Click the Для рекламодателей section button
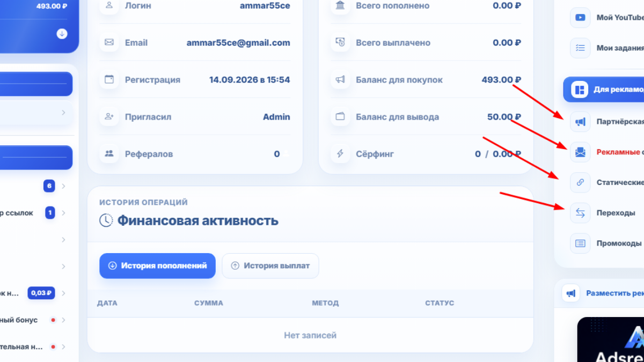The width and height of the screenshot is (644, 362). 604,90
